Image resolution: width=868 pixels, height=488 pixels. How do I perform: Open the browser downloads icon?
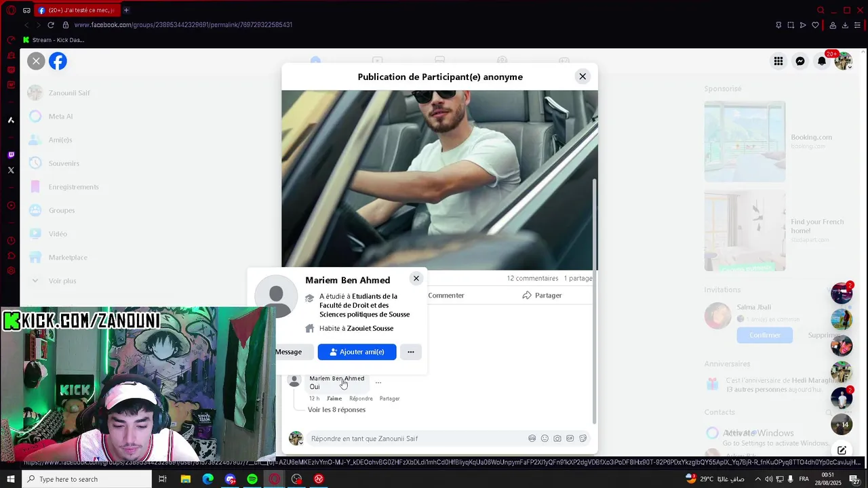845,25
